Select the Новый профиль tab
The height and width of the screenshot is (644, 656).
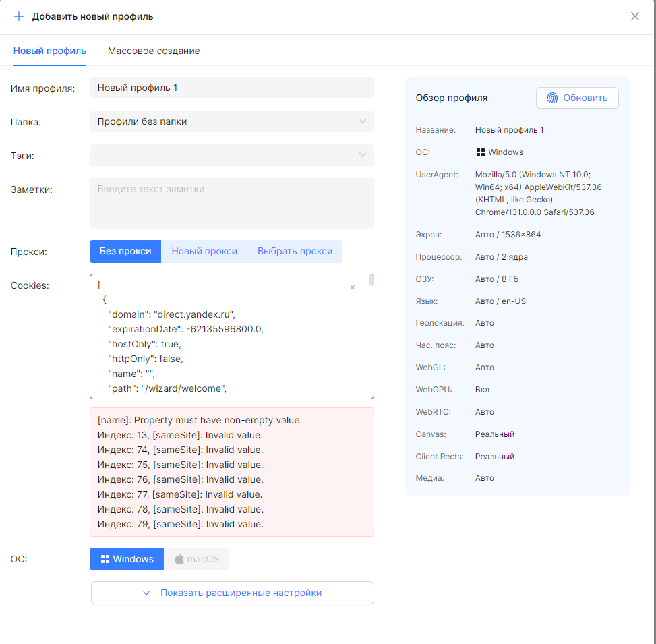click(50, 51)
